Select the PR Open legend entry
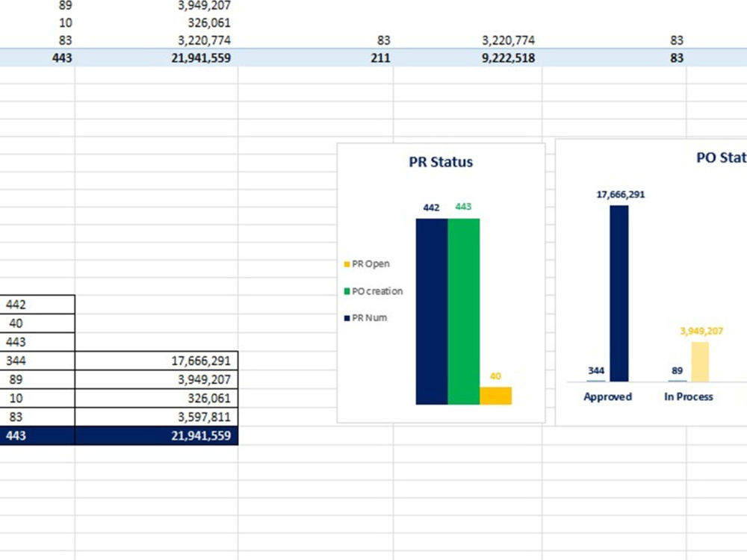 (x=367, y=264)
